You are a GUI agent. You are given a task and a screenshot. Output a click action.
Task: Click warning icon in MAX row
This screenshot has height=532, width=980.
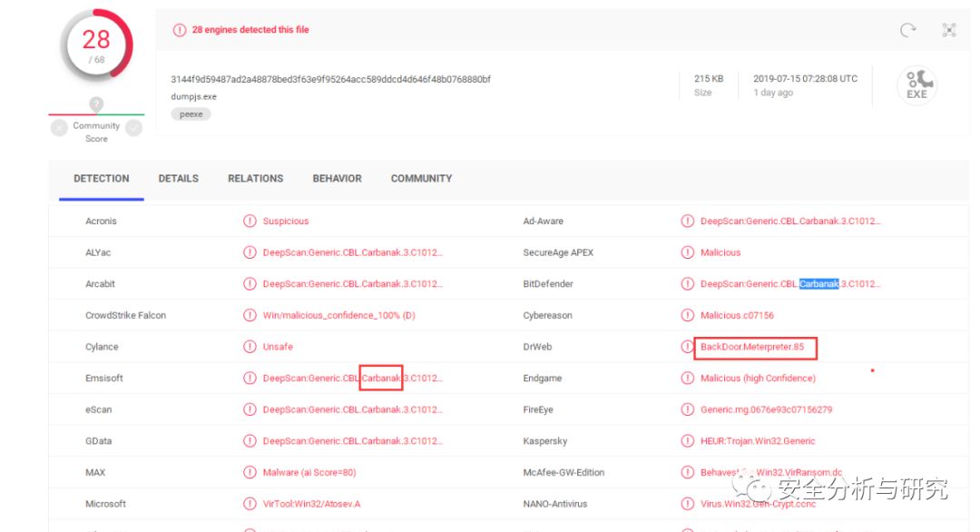click(x=250, y=473)
